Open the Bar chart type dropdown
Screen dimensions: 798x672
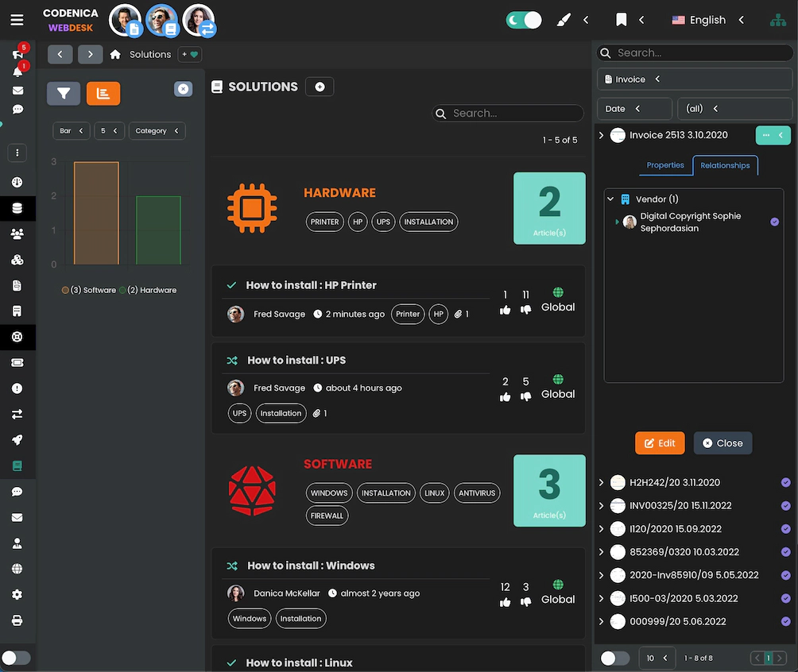[x=71, y=130]
